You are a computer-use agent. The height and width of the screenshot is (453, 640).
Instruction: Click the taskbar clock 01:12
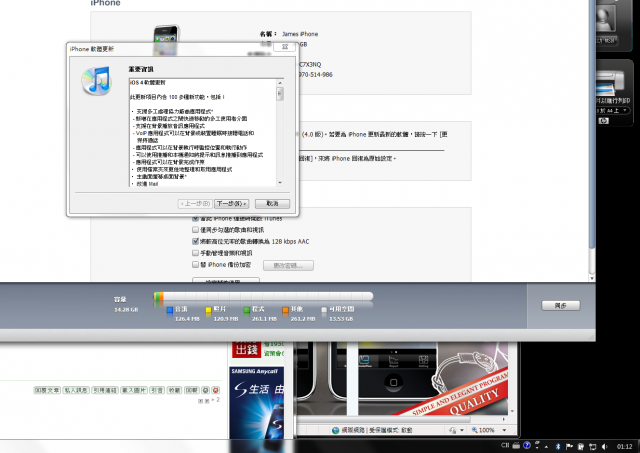[624, 447]
